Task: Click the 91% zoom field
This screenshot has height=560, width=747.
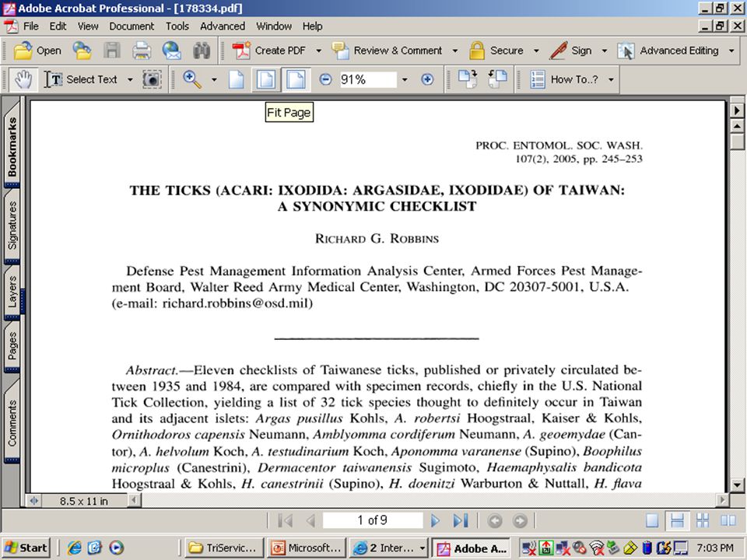Action: coord(367,79)
